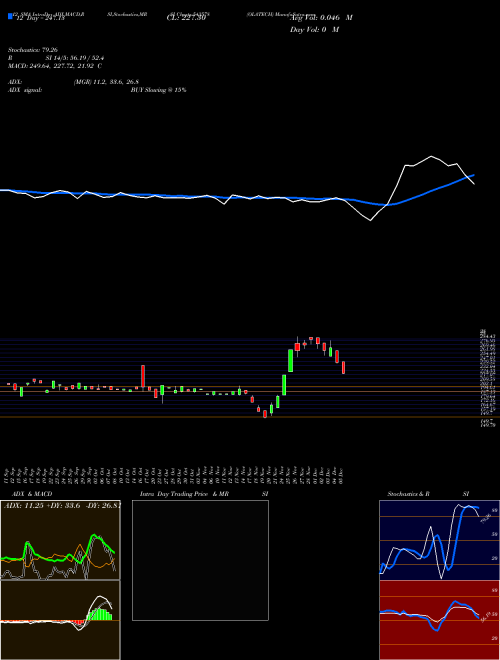Screen dimensions: 500x660
Task: Click the 'Day Vol: 0 M' label
Action: (314, 29)
